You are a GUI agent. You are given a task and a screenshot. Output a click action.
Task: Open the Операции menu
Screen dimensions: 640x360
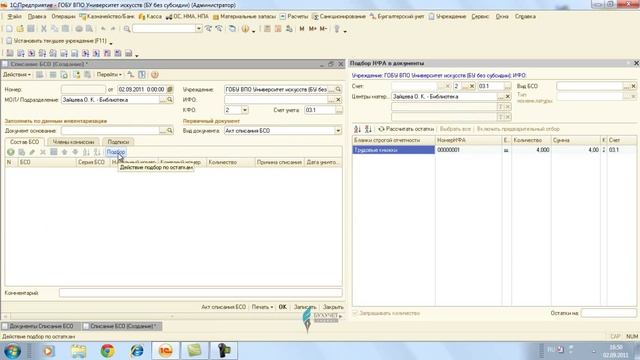(63, 17)
